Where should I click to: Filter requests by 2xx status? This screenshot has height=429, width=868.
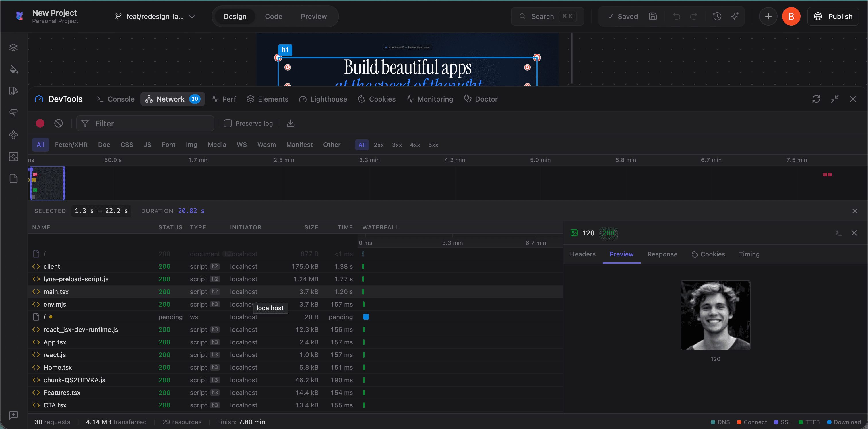[379, 145]
